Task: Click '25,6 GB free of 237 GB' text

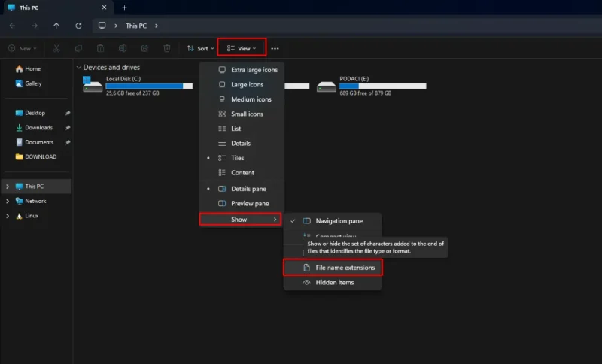Action: coord(132,93)
